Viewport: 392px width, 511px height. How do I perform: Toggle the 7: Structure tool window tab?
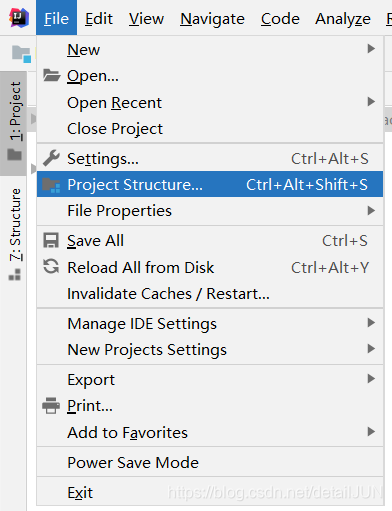[x=14, y=234]
